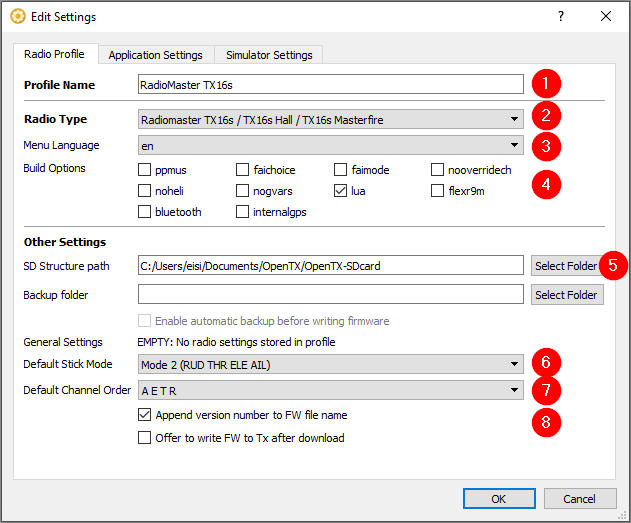Enable the noheli build option
The image size is (631, 523).
144,191
